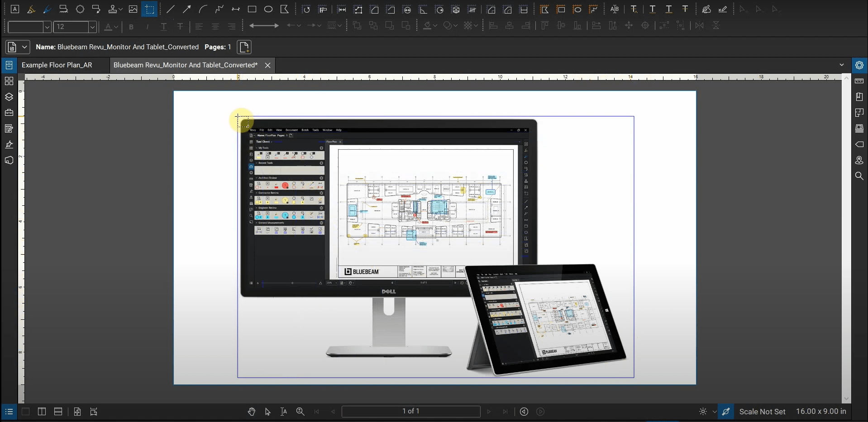Screen dimensions: 868x422
Task: Select the Arrow markup tool
Action: (x=187, y=9)
